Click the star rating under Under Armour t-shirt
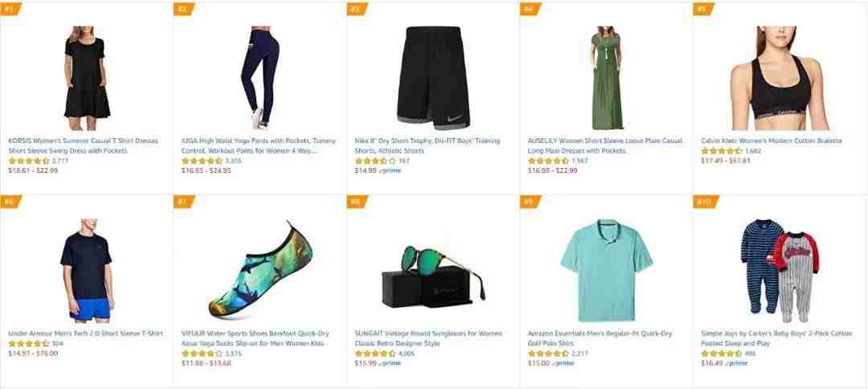868x389 pixels. [x=29, y=344]
